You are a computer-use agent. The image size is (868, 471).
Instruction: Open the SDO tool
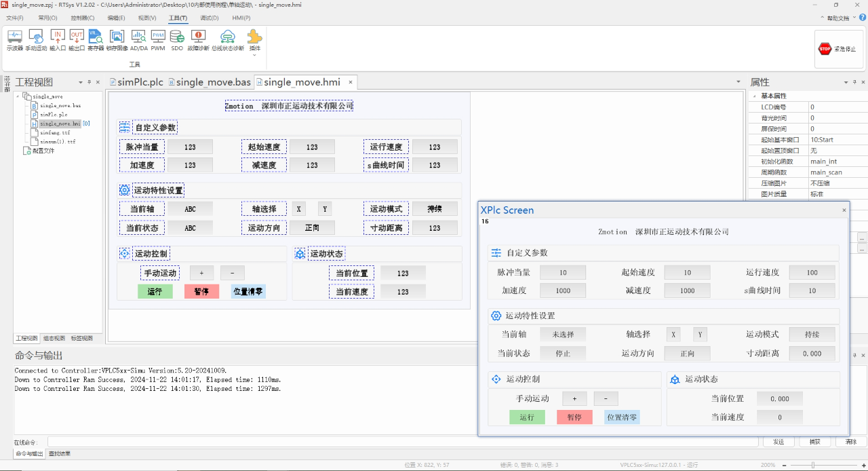pyautogui.click(x=177, y=40)
